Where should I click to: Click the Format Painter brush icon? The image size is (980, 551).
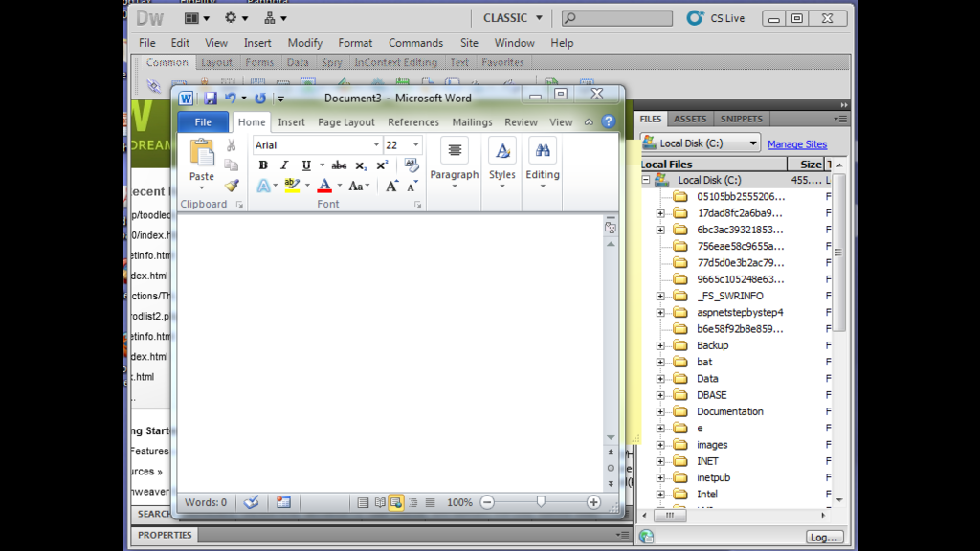pyautogui.click(x=231, y=186)
